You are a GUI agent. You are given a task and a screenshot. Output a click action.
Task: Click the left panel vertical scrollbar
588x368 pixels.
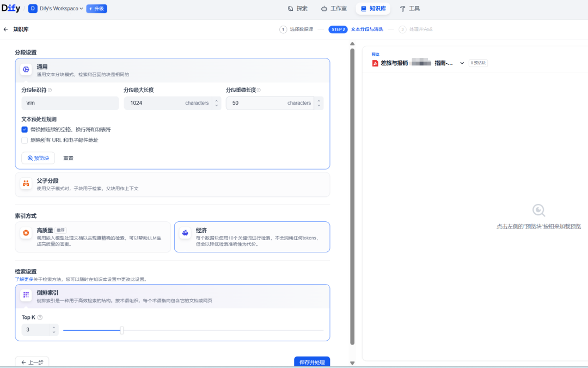(352, 196)
